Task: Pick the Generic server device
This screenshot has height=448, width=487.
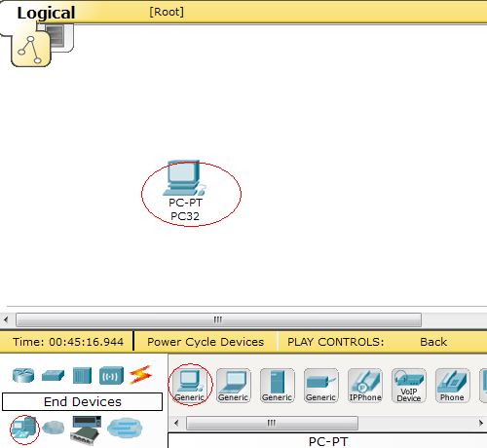Action: pos(278,386)
